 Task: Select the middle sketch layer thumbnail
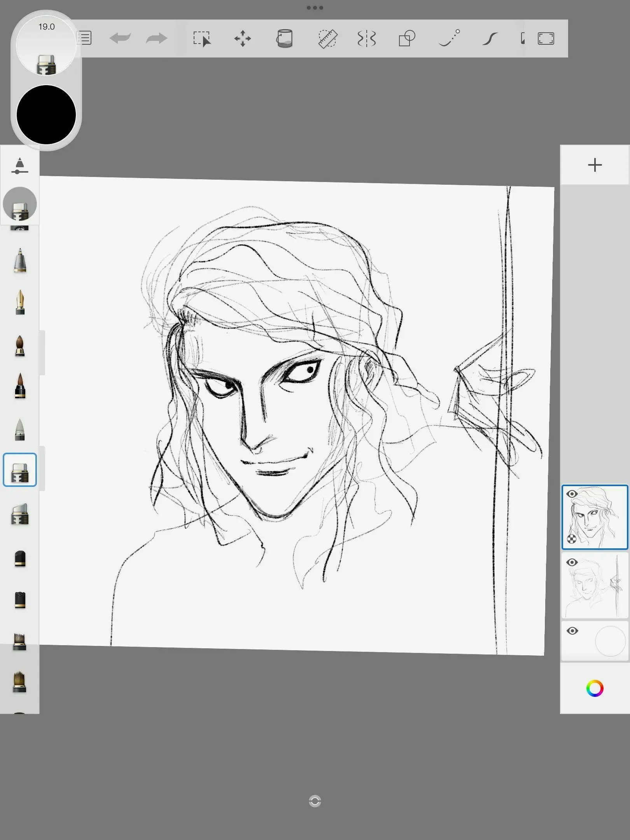pos(595,586)
